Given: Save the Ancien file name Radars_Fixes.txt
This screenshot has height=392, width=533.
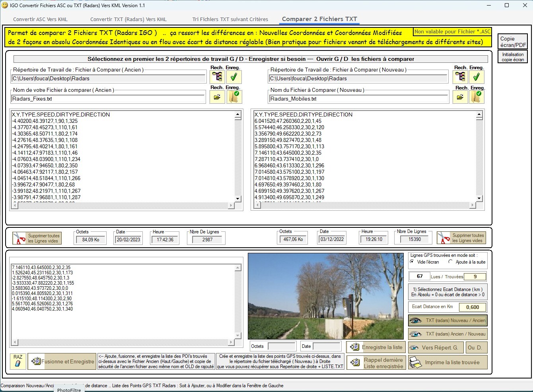Looking at the screenshot, I should point(234,97).
